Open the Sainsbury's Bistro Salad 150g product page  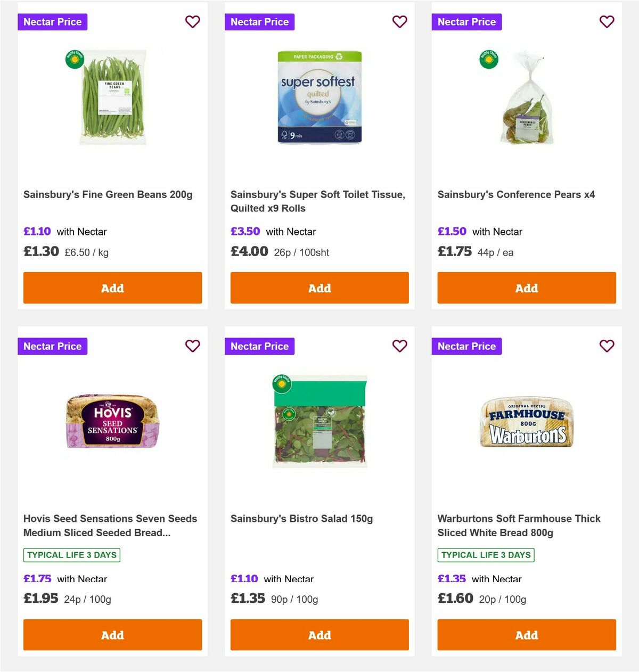click(x=301, y=518)
